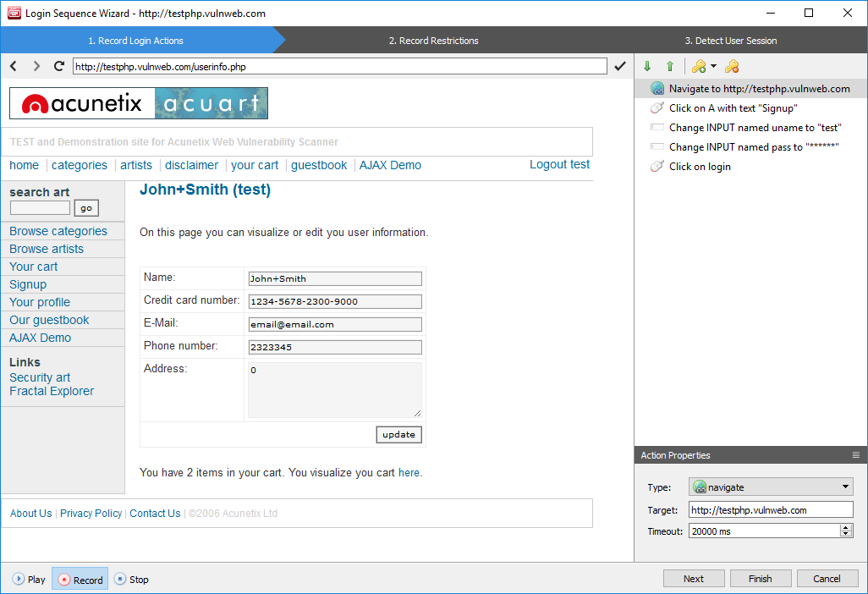This screenshot has height=594, width=868.
Task: Move the selected action up with the green arrow
Action: pyautogui.click(x=669, y=66)
